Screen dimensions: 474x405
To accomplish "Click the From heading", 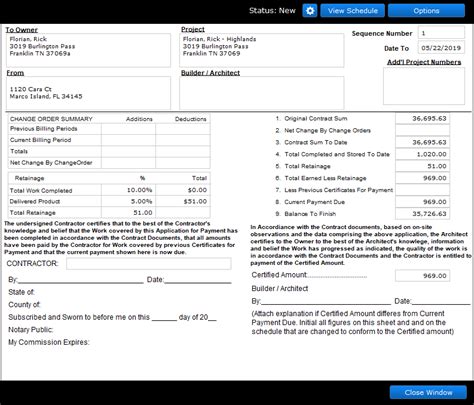I will 15,73.
